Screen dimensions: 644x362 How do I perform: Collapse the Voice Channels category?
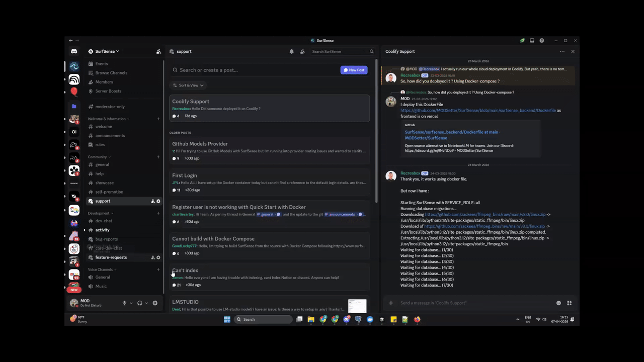[102, 269]
